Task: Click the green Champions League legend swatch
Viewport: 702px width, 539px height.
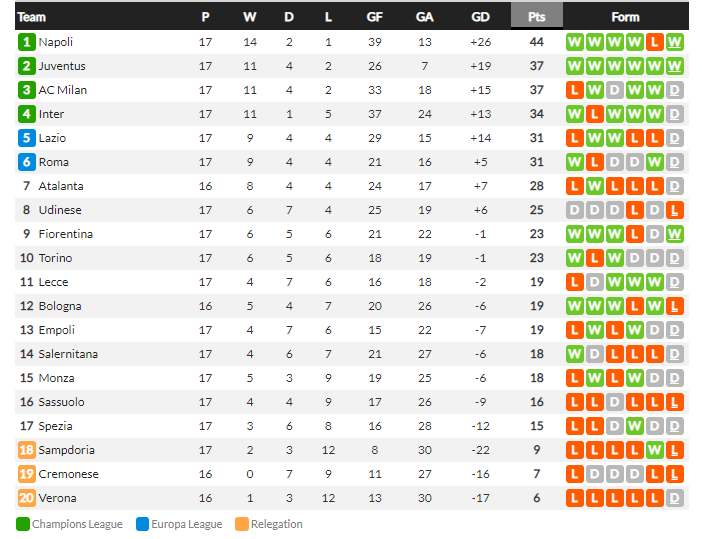Action: pyautogui.click(x=23, y=524)
